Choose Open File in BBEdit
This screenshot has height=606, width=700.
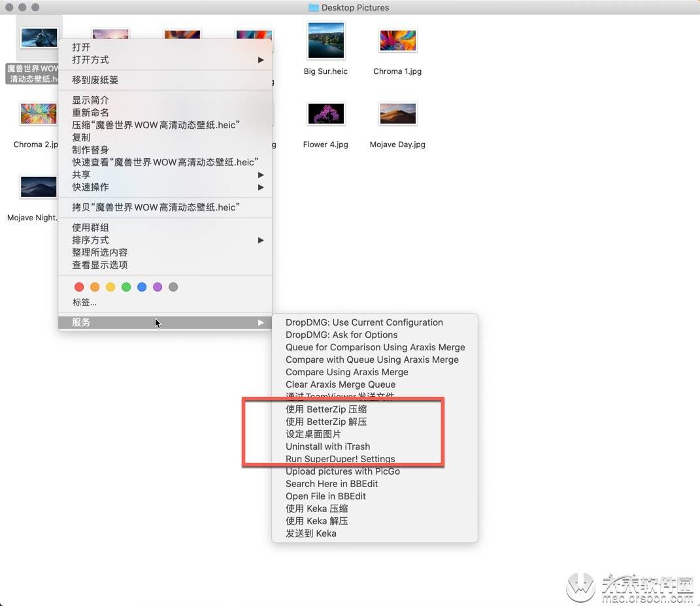click(375, 496)
